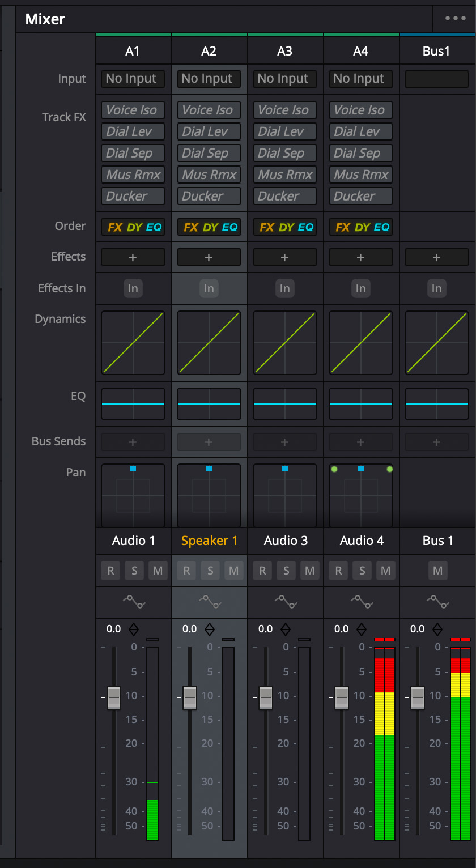Click the automation curve icon on Bus 1
Image resolution: width=476 pixels, height=868 pixels.
click(437, 602)
